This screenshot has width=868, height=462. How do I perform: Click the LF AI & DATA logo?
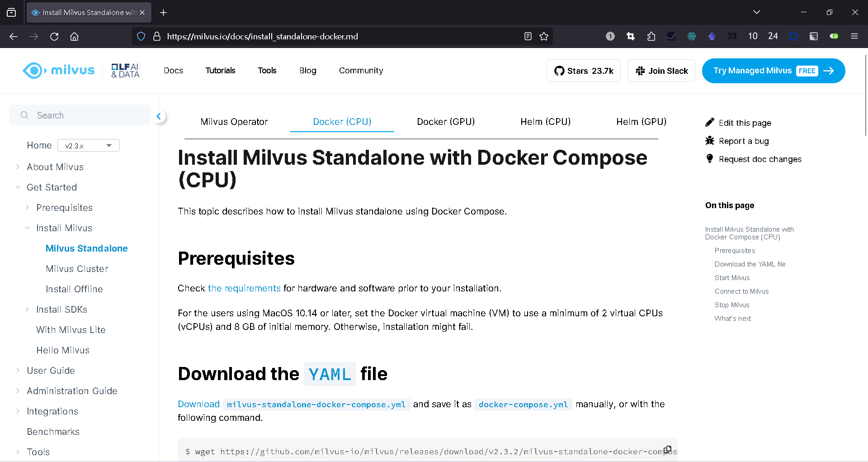tap(125, 71)
